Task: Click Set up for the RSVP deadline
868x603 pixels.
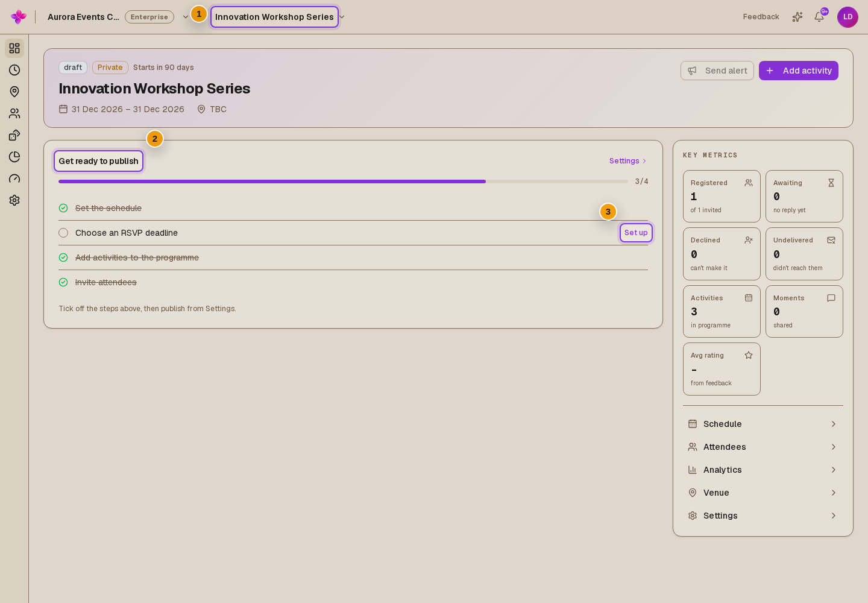Action: pyautogui.click(x=636, y=233)
